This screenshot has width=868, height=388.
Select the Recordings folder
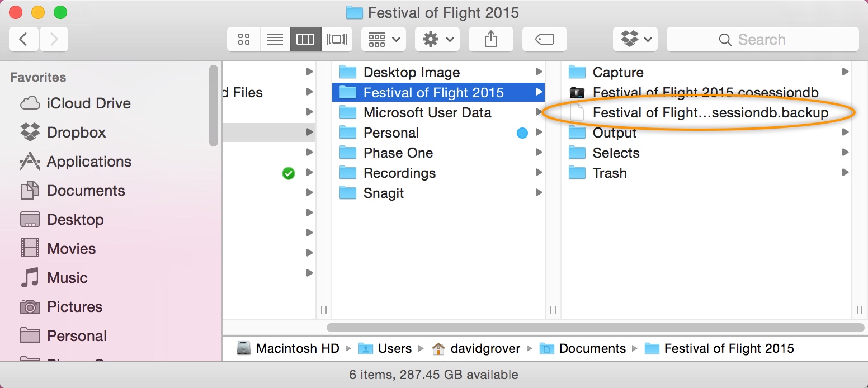438,173
